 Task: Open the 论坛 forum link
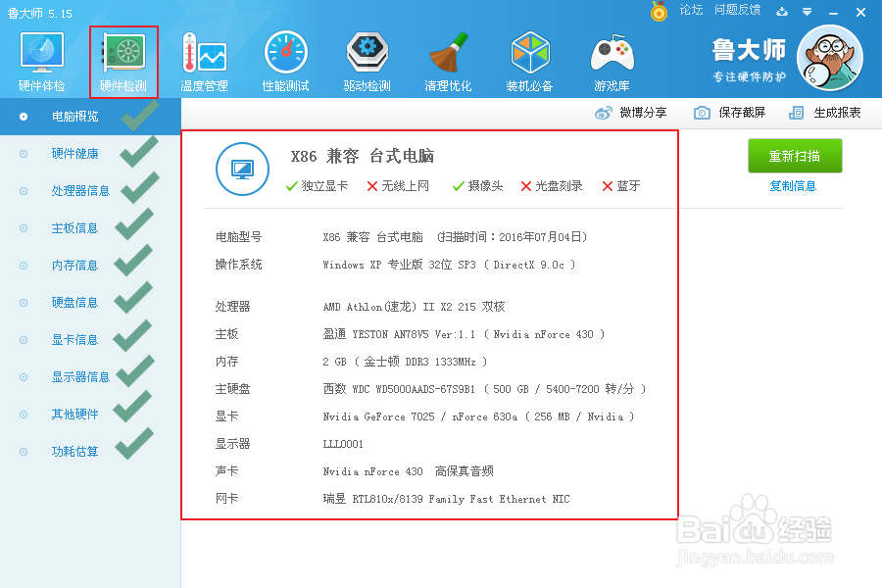point(691,10)
